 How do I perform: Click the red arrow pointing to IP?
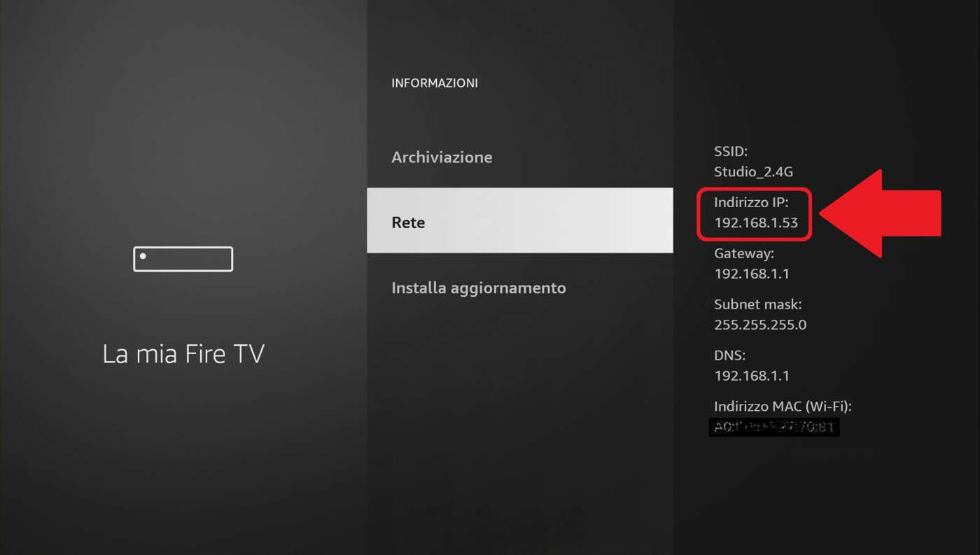(x=880, y=213)
